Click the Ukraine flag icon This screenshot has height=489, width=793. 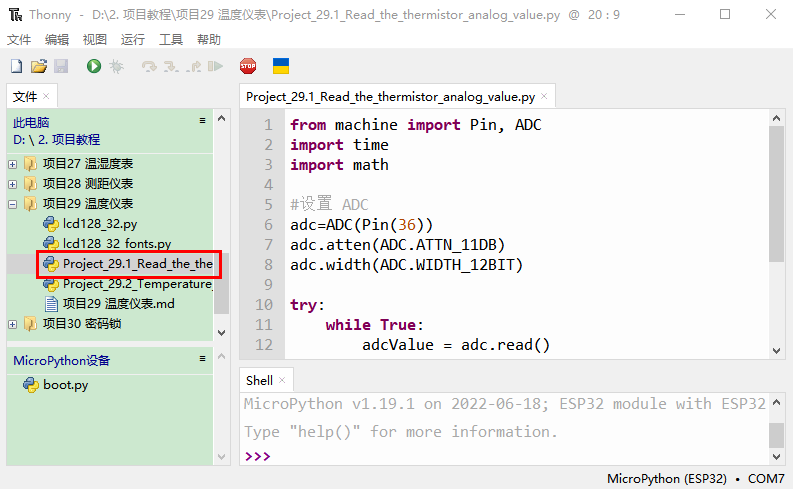(282, 66)
